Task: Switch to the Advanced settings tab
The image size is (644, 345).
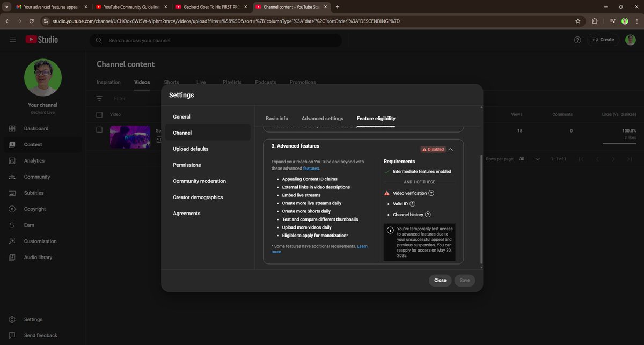Action: click(x=323, y=118)
